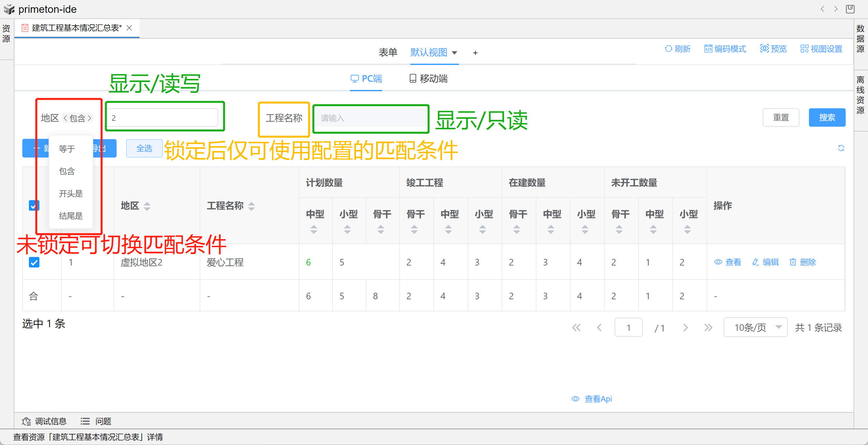The width and height of the screenshot is (868, 445).
Task: Switch to 移动端 tab
Action: point(428,79)
